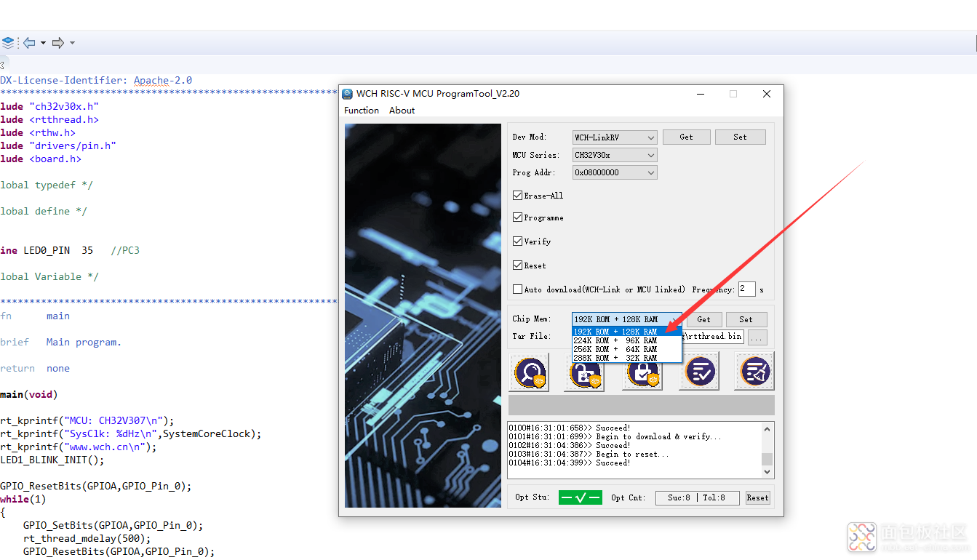Click the download and verify checklist icon
977x560 pixels.
(x=699, y=372)
